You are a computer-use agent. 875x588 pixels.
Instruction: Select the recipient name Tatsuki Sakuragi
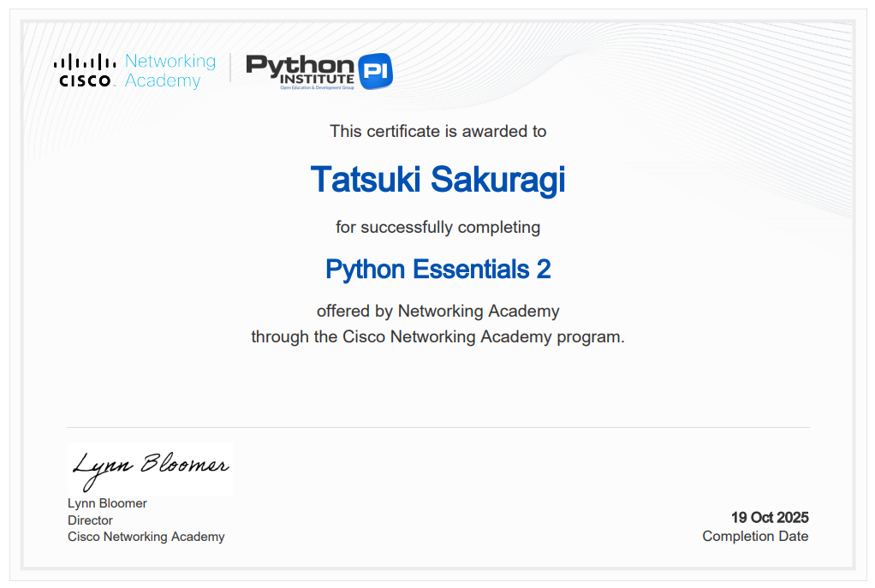(437, 180)
